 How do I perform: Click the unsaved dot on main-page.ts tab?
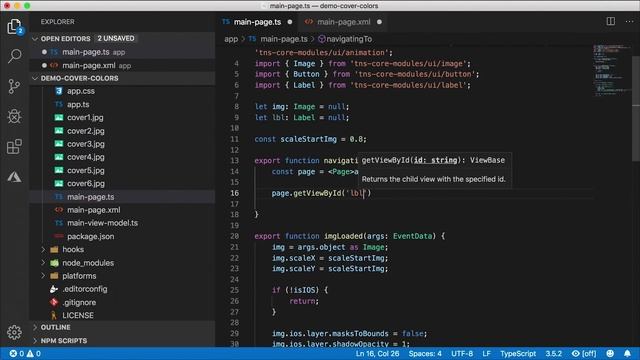(290, 22)
